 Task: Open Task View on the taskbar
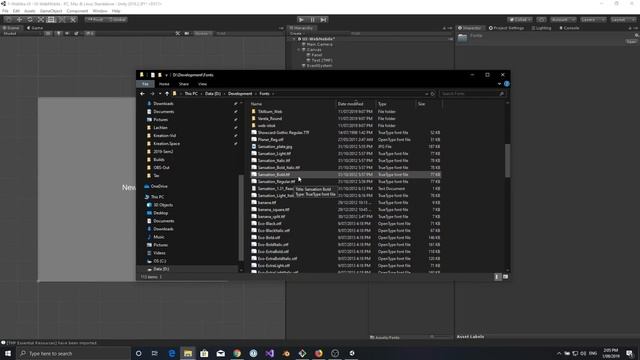[x=155, y=353]
